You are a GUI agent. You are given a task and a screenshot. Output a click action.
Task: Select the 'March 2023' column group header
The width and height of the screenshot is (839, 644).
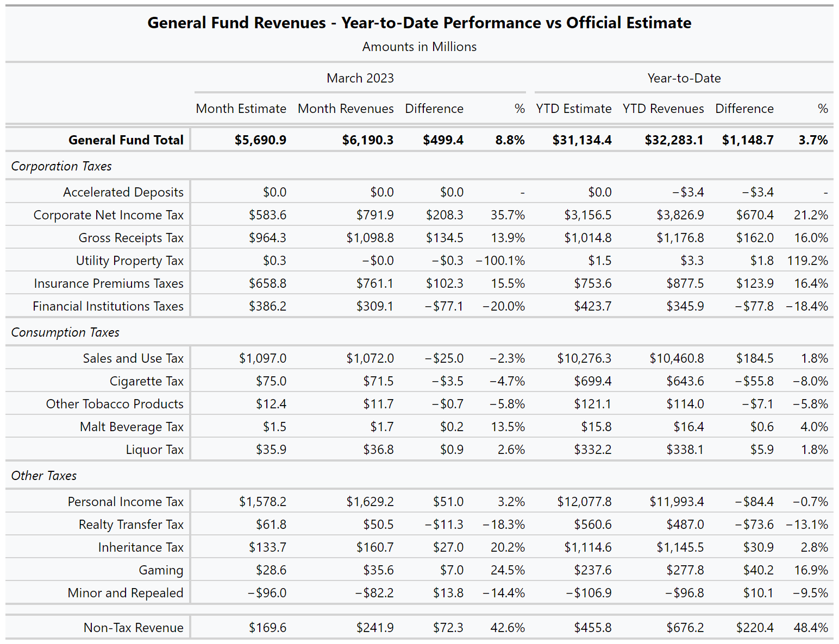click(360, 78)
